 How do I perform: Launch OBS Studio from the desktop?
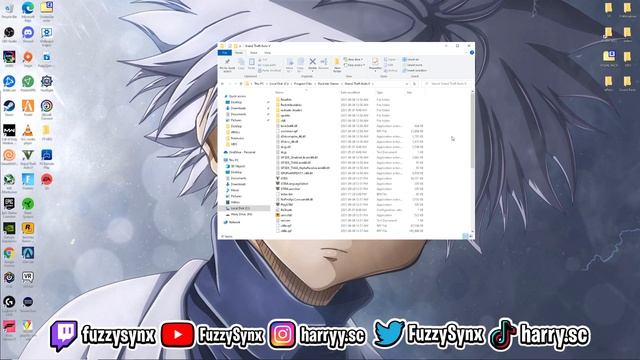pos(9,34)
